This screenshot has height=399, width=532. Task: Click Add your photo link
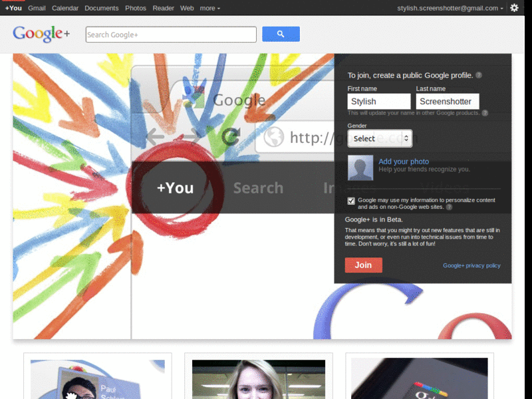click(x=404, y=162)
